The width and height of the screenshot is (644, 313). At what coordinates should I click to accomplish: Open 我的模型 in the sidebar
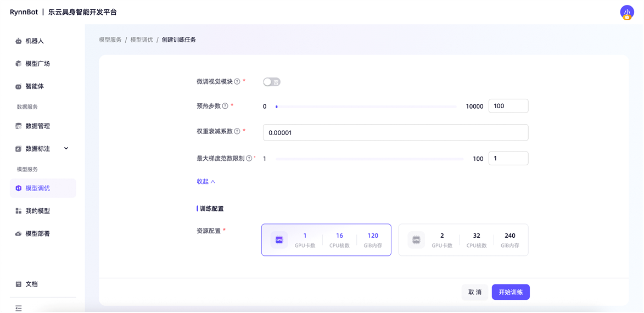43,211
